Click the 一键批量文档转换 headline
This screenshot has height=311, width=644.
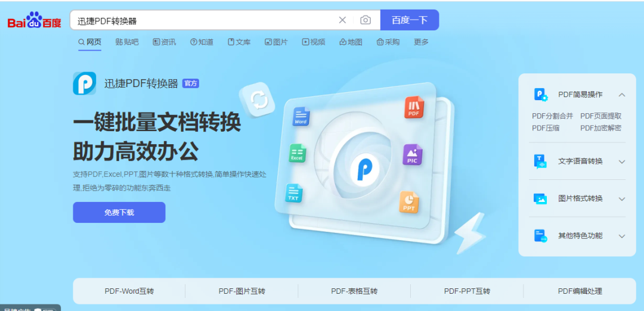157,122
